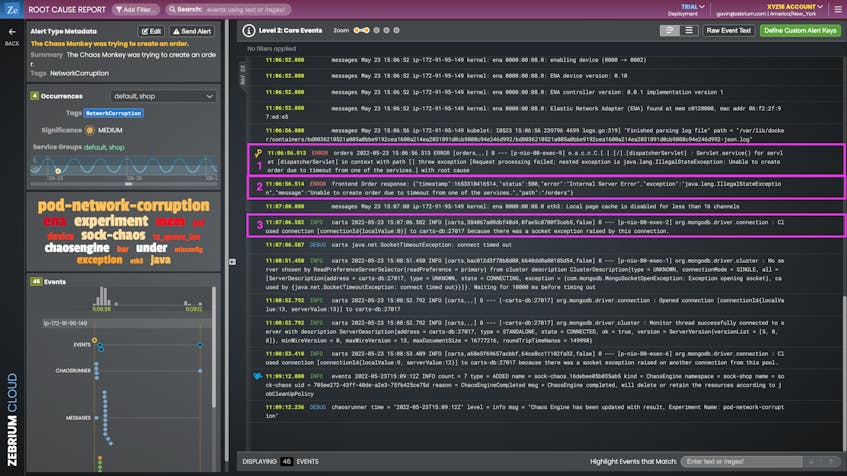The image size is (847, 476).
Task: Click the key icon beside event 1
Action: coord(257,154)
